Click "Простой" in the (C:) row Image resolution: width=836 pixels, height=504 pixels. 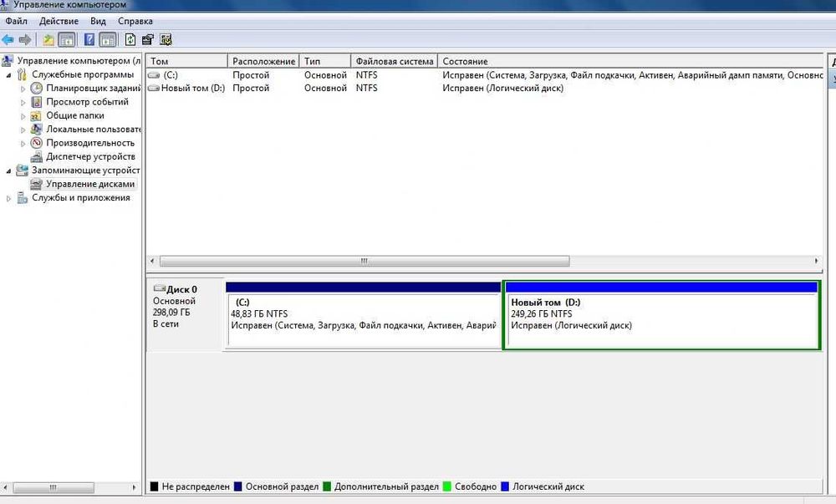(251, 75)
